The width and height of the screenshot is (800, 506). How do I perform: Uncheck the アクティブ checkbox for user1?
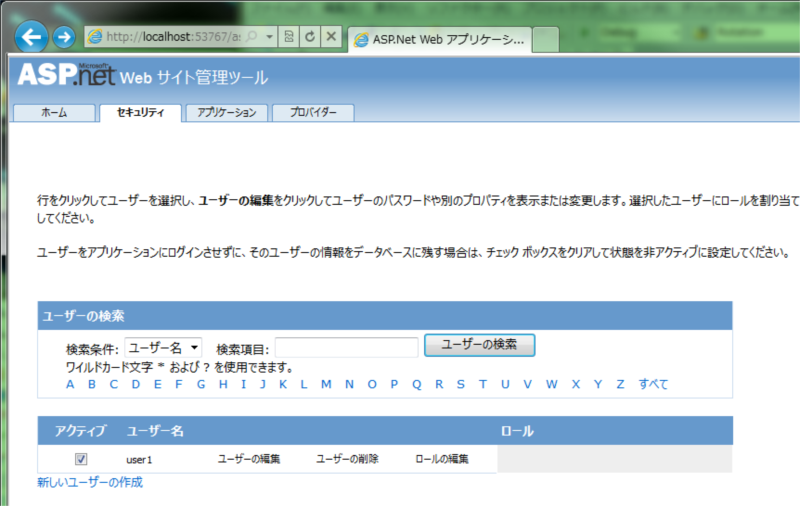coord(81,459)
